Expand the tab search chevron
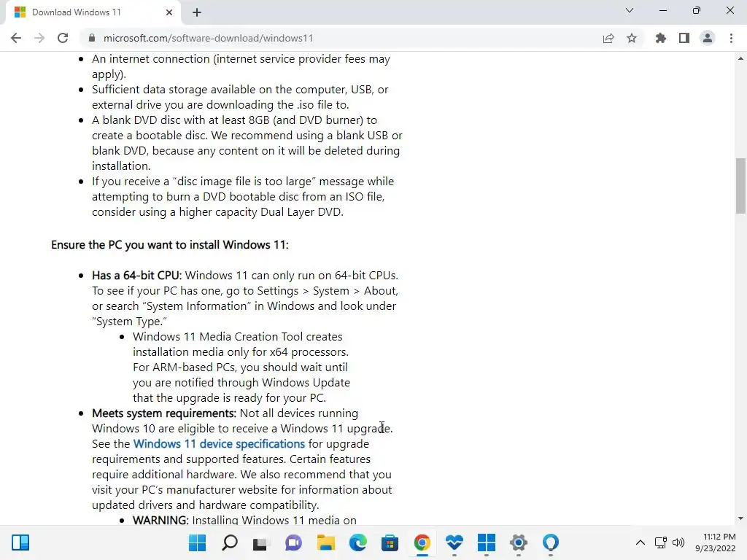This screenshot has width=747, height=560. 630,10
